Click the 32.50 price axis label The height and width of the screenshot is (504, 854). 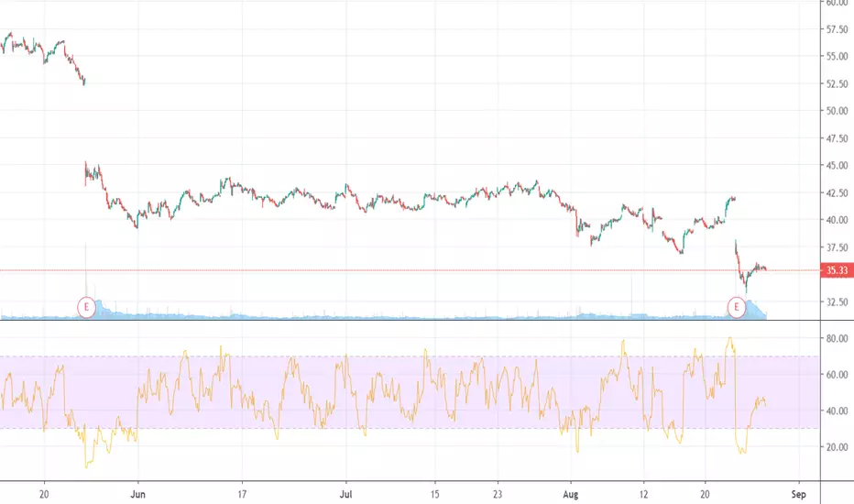click(837, 301)
